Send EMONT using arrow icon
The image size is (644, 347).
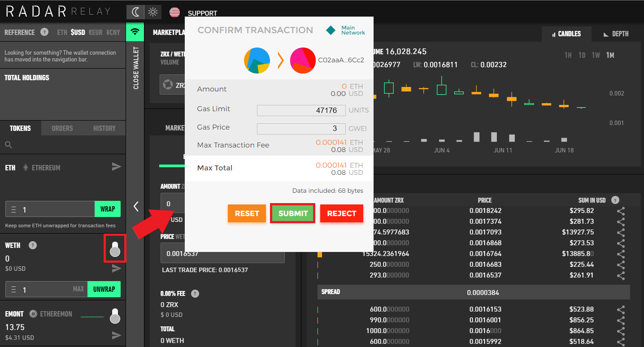(x=116, y=335)
